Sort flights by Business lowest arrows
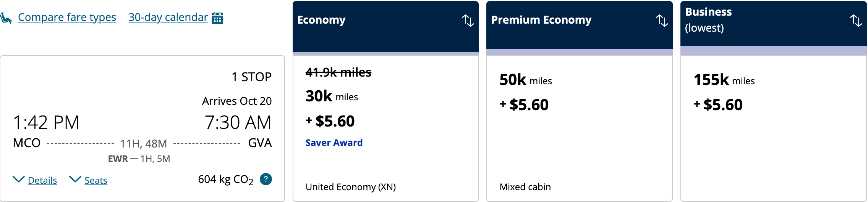The height and width of the screenshot is (202, 868). click(856, 20)
